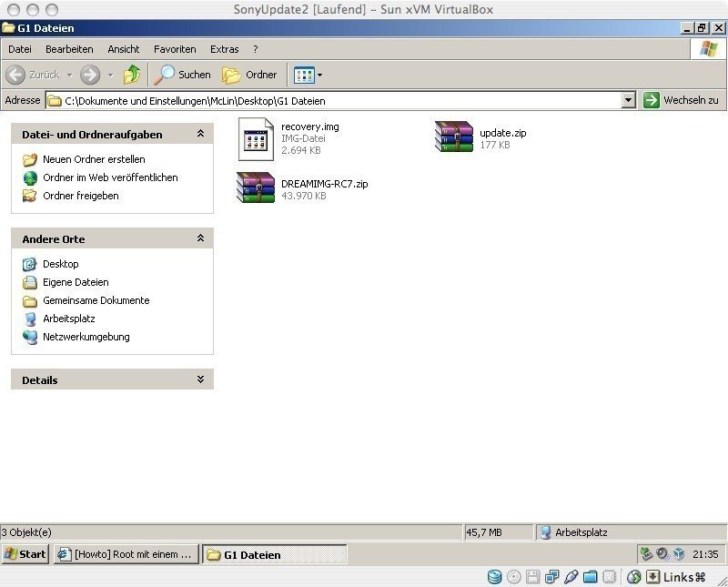
Task: Click the VirtualBox hard disk activity icon
Action: [x=494, y=577]
